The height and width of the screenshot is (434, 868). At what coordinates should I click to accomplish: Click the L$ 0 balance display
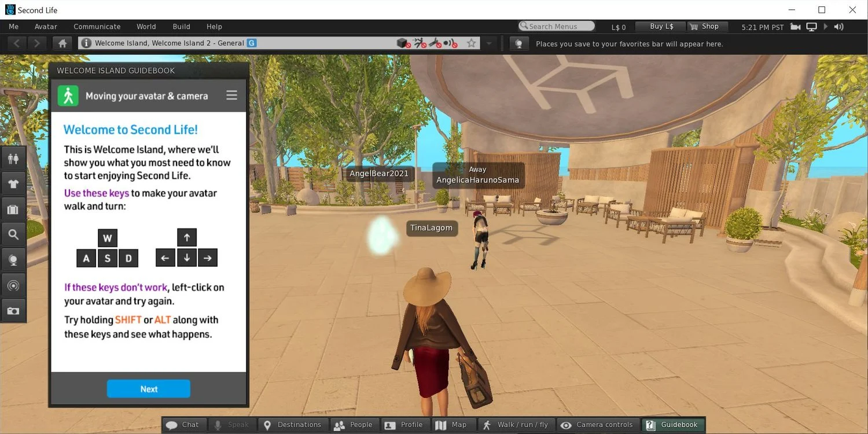point(619,27)
